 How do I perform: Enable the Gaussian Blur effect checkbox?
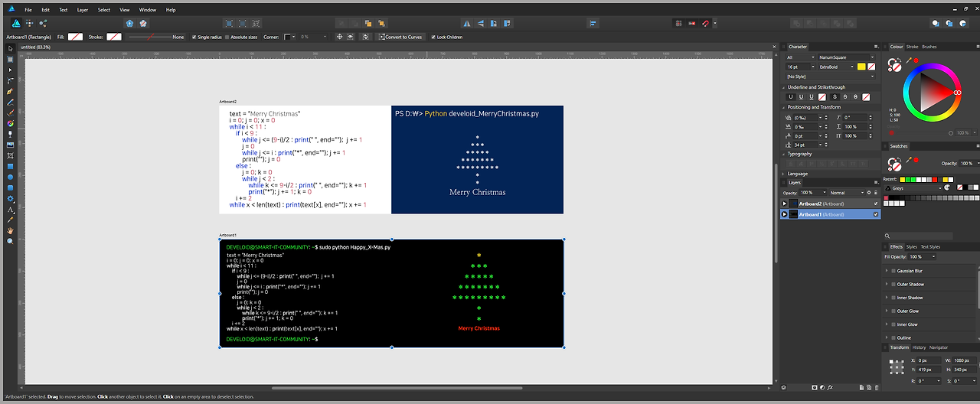click(893, 271)
